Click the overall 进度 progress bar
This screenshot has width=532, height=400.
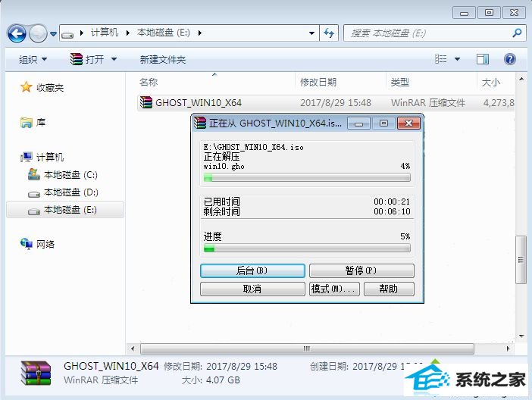[307, 248]
